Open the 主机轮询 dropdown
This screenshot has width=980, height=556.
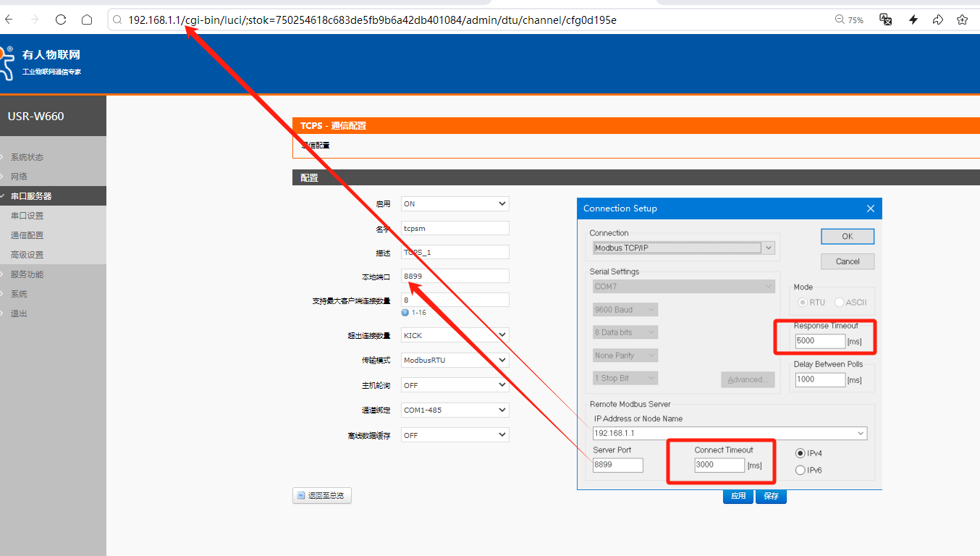coord(455,385)
